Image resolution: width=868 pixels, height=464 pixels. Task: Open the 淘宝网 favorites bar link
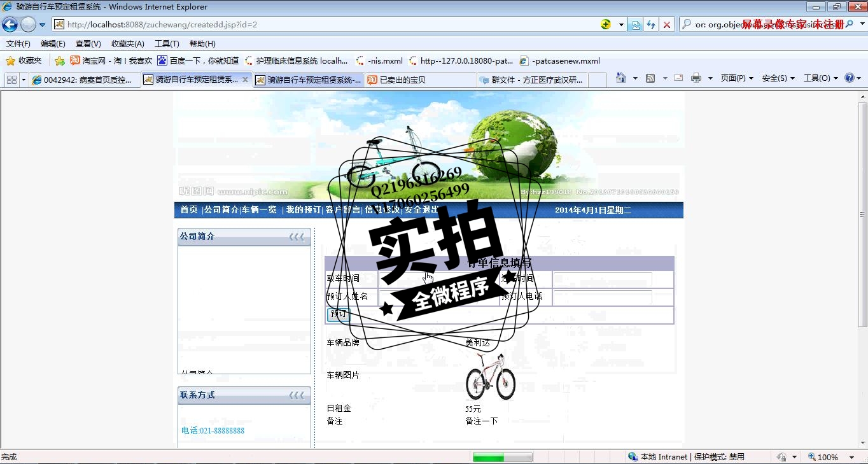(111, 61)
